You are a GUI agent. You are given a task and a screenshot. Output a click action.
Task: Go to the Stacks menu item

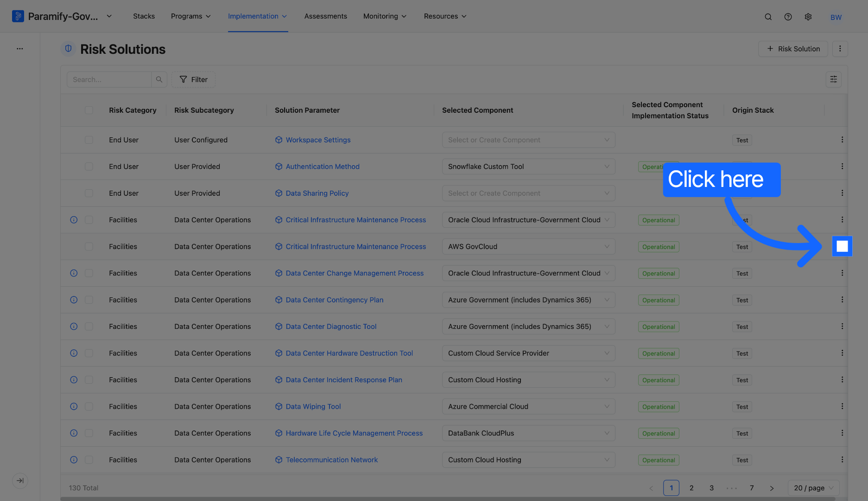pos(144,16)
